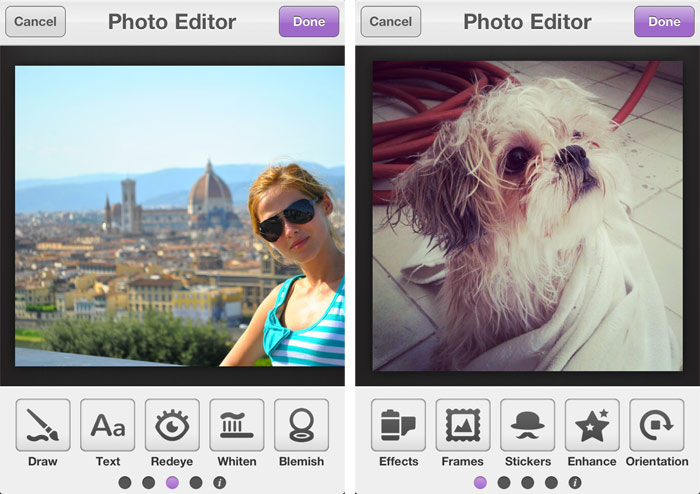Go to fourth page dot in right editor
The width and height of the screenshot is (700, 494).
tap(551, 482)
